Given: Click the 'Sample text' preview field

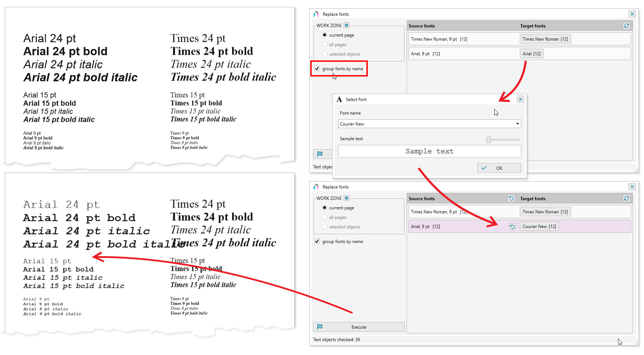Looking at the screenshot, I should (429, 152).
